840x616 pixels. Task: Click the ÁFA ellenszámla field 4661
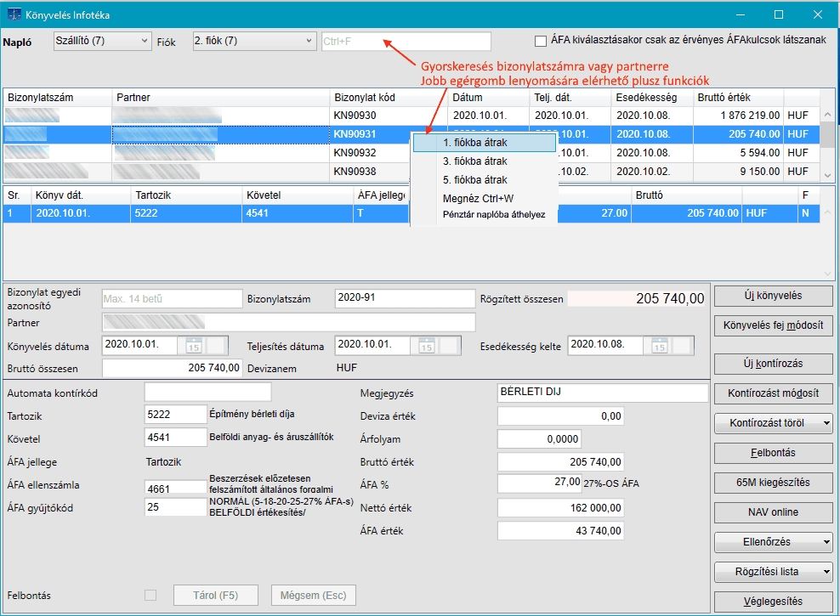click(x=176, y=486)
